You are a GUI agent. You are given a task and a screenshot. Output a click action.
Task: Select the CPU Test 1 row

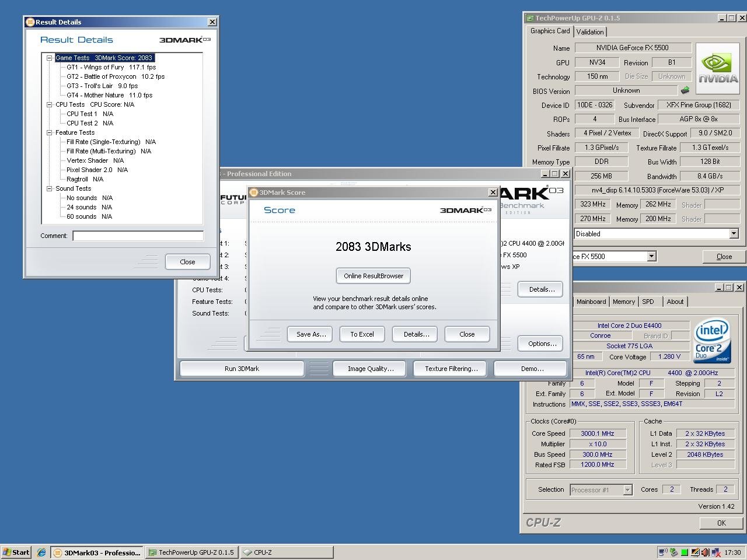(x=90, y=114)
